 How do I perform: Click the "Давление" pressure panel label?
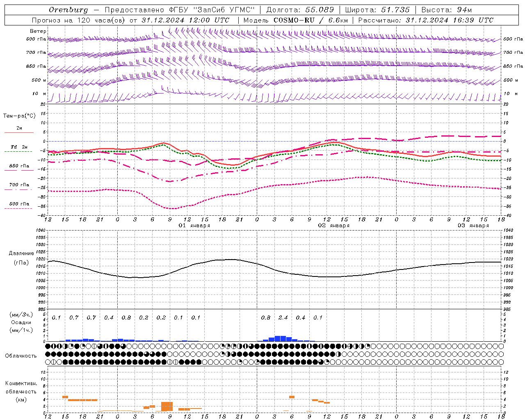(21, 253)
